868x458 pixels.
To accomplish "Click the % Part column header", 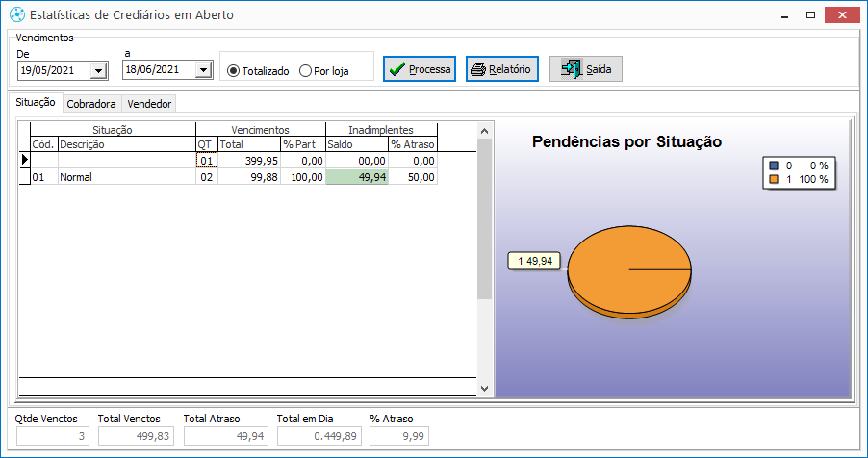I will [303, 144].
